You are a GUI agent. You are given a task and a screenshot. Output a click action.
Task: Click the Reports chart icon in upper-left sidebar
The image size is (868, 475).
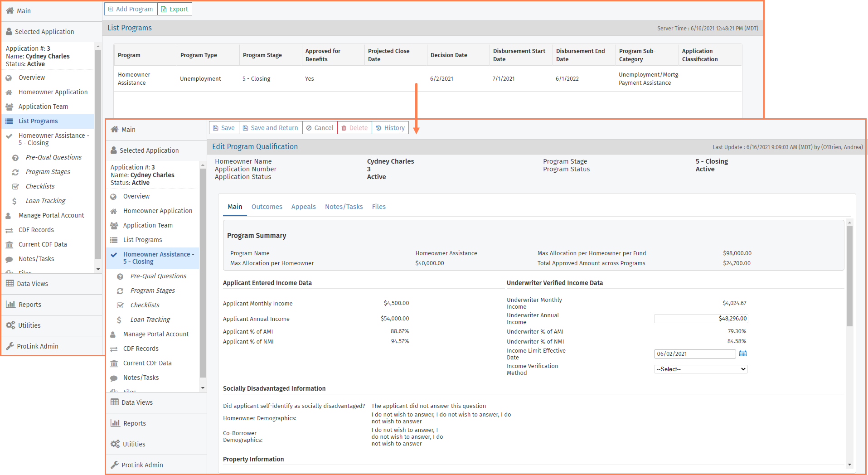coord(10,305)
